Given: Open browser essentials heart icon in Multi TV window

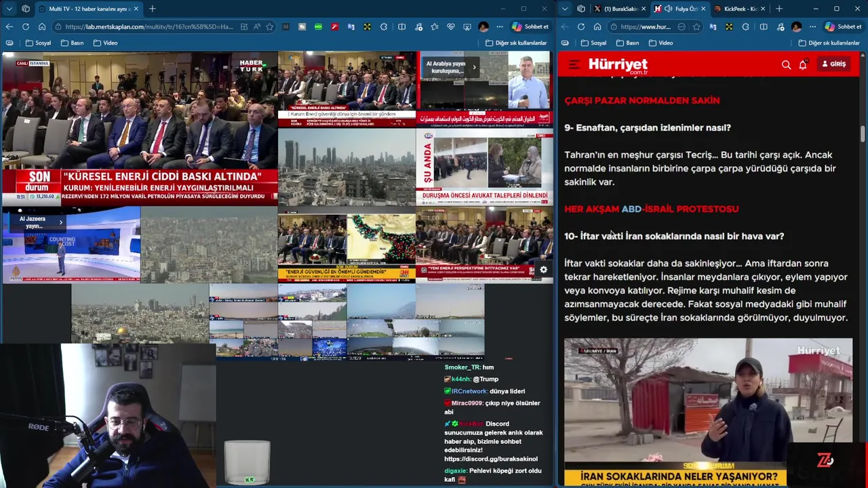Looking at the screenshot, I should click(x=451, y=26).
